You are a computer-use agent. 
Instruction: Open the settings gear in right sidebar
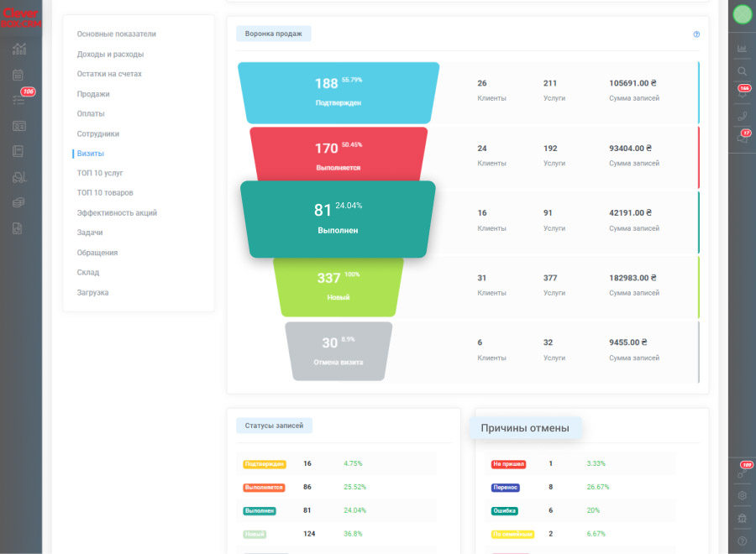(742, 495)
